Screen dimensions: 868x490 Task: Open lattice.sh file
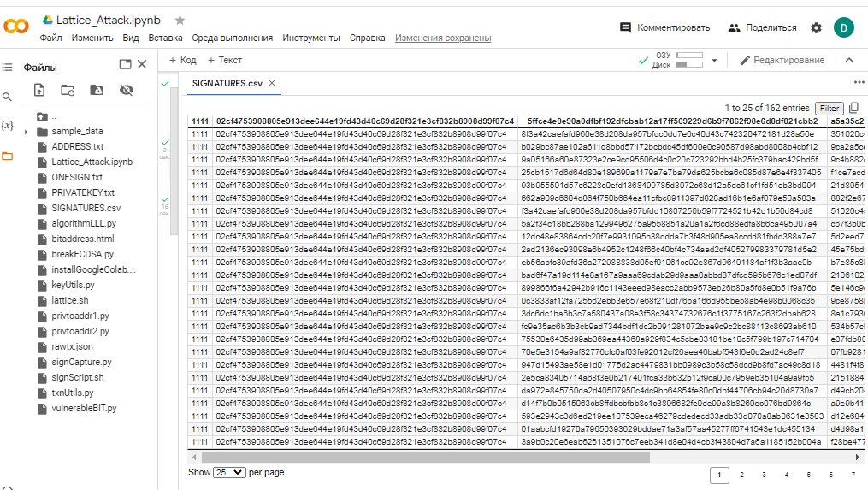(x=70, y=300)
